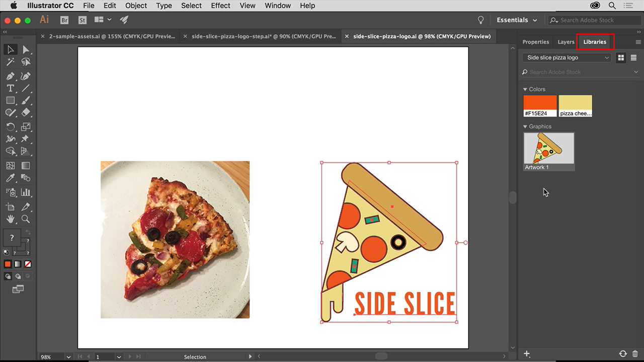Image resolution: width=644 pixels, height=362 pixels.
Task: Switch to 2-sample-assets.ai document tab
Action: 112,36
